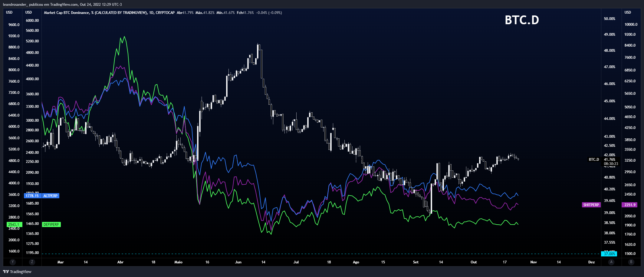
Task: Click the Máx 41.82% high value
Action: (x=205, y=13)
